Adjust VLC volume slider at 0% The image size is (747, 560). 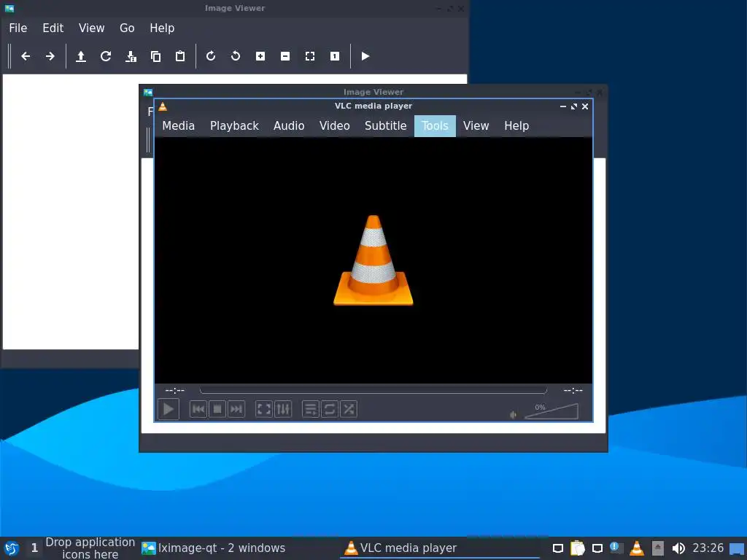tap(551, 411)
